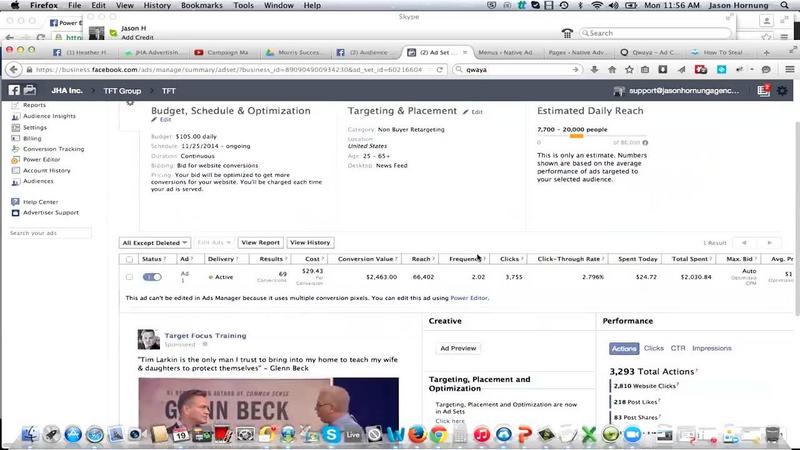800x450 pixels.
Task: Click the Facebook logo in header
Action: [x=14, y=90]
